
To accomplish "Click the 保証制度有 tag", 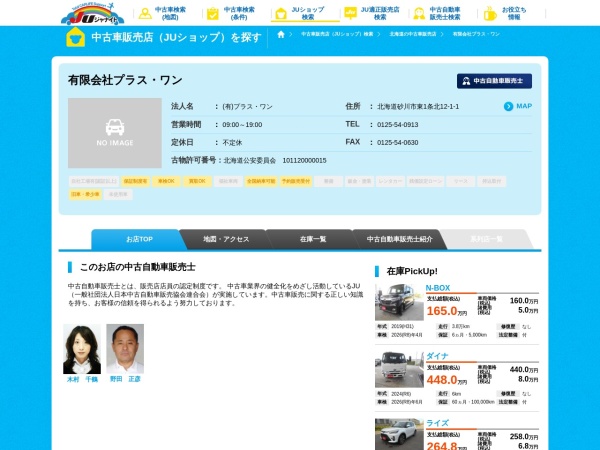I will pyautogui.click(x=135, y=181).
